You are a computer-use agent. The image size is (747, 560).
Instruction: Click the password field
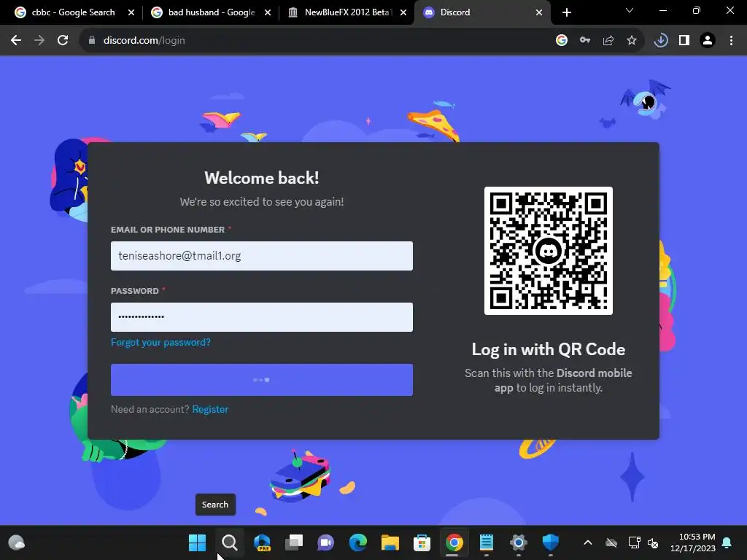[x=262, y=317]
